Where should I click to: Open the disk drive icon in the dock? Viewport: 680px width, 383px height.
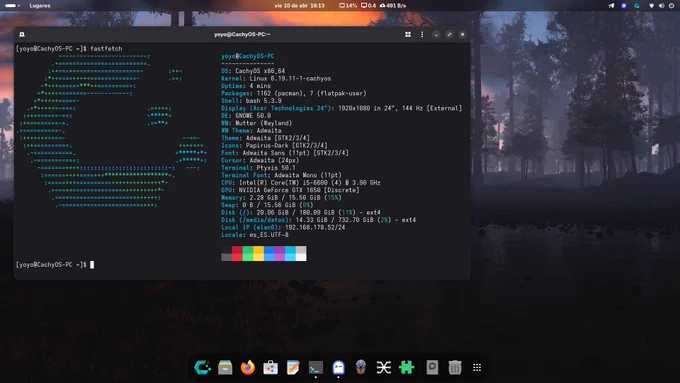(x=432, y=367)
